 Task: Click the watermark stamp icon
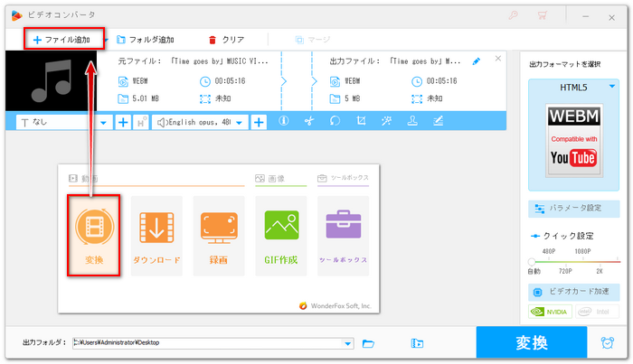pyautogui.click(x=412, y=121)
